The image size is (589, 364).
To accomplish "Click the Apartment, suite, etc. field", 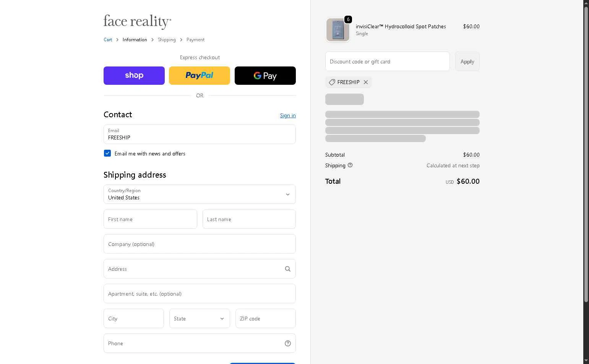I will (x=200, y=294).
